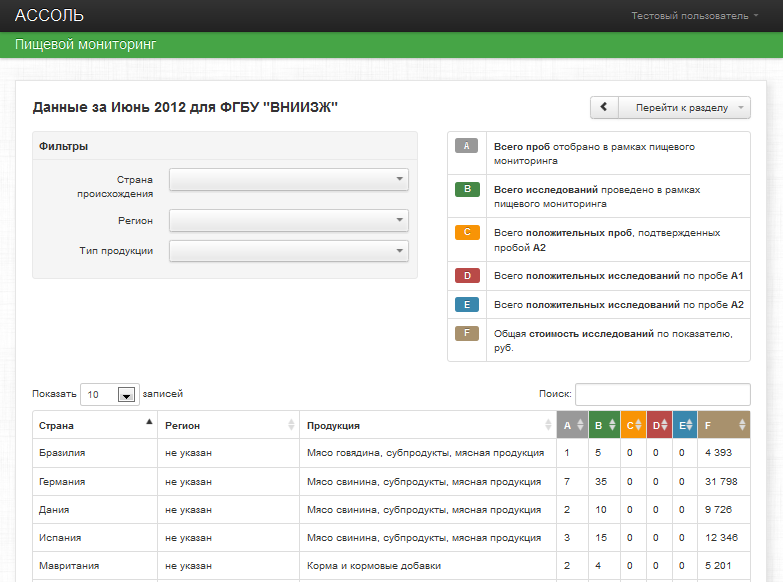Expand the Регион filter dropdown
This screenshot has width=783, height=582.
click(x=289, y=220)
